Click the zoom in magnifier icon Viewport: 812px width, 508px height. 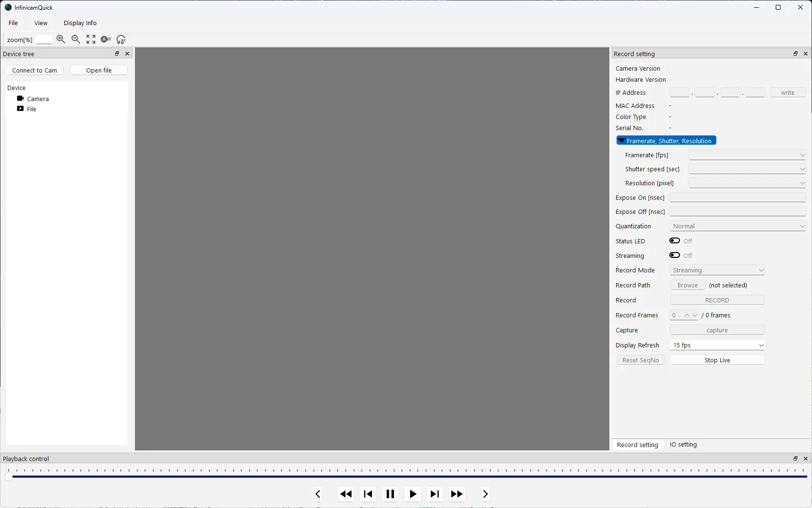[x=61, y=39]
